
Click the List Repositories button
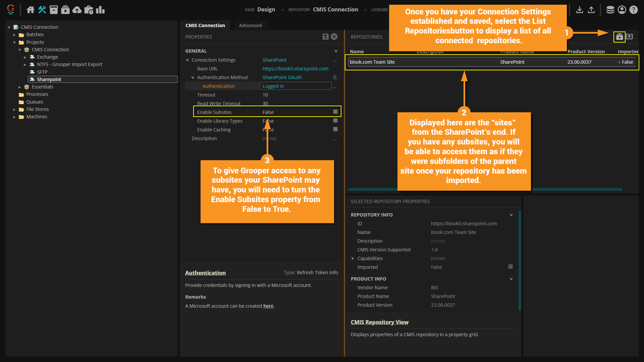(619, 37)
